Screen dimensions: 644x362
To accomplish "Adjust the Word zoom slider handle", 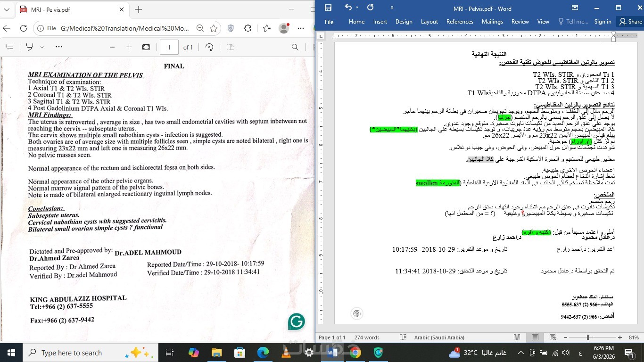I will 588,337.
